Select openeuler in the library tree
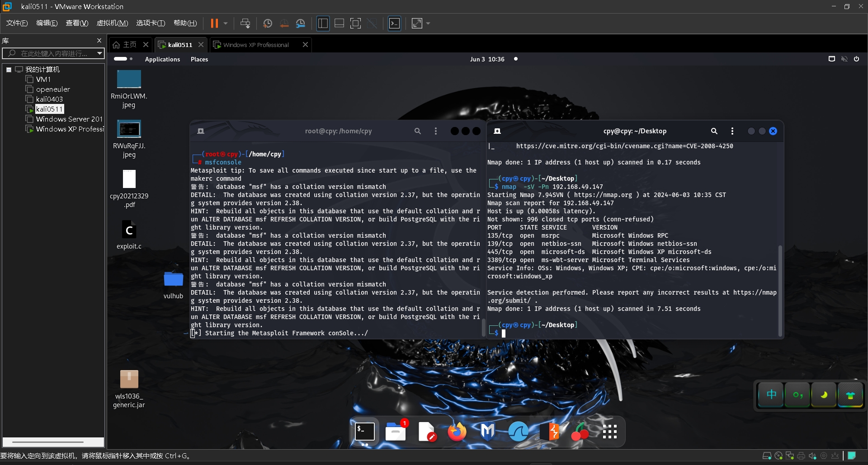Screen dimensions: 868x465 coord(53,89)
